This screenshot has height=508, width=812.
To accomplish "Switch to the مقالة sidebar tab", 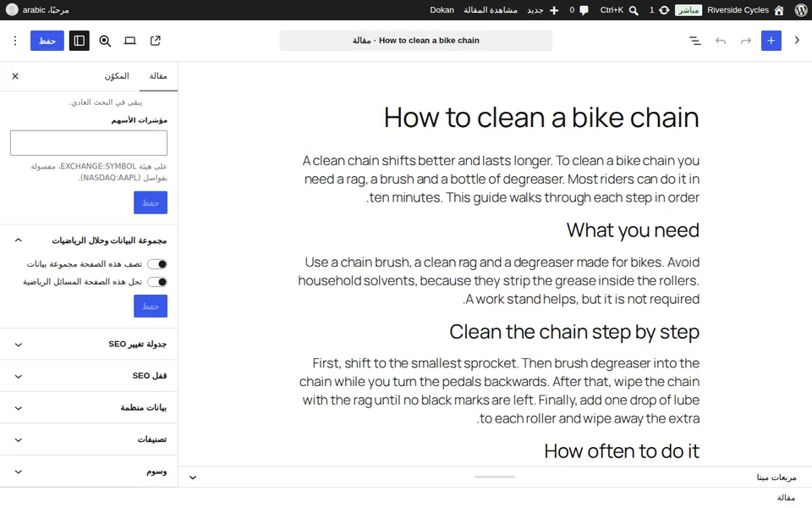I will tap(158, 76).
